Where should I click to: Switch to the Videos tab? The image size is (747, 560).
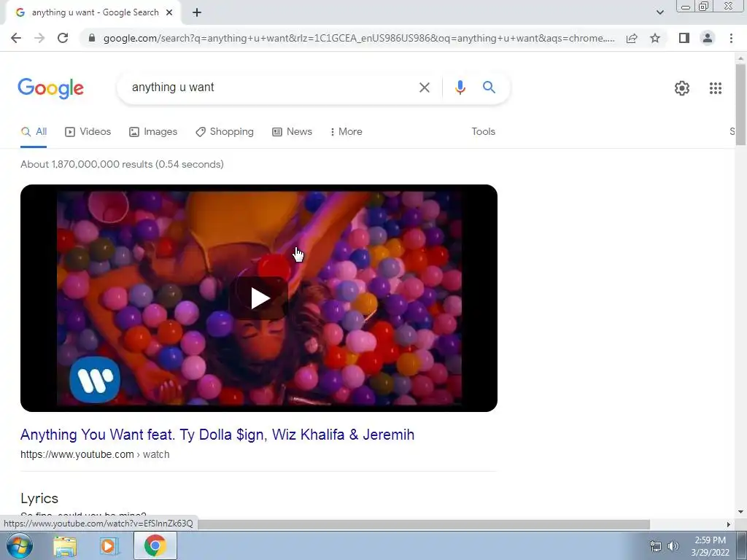click(x=88, y=132)
